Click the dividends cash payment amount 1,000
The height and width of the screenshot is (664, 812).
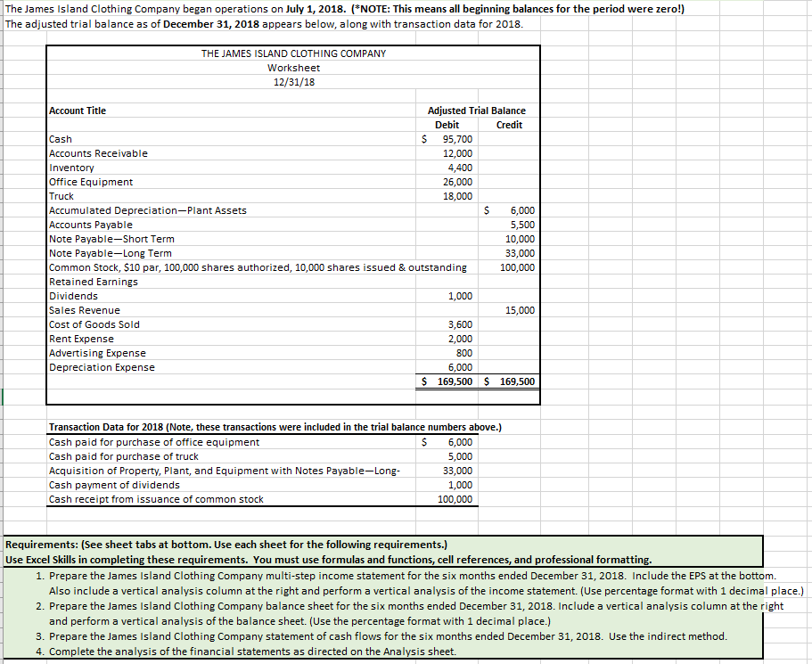pyautogui.click(x=460, y=485)
